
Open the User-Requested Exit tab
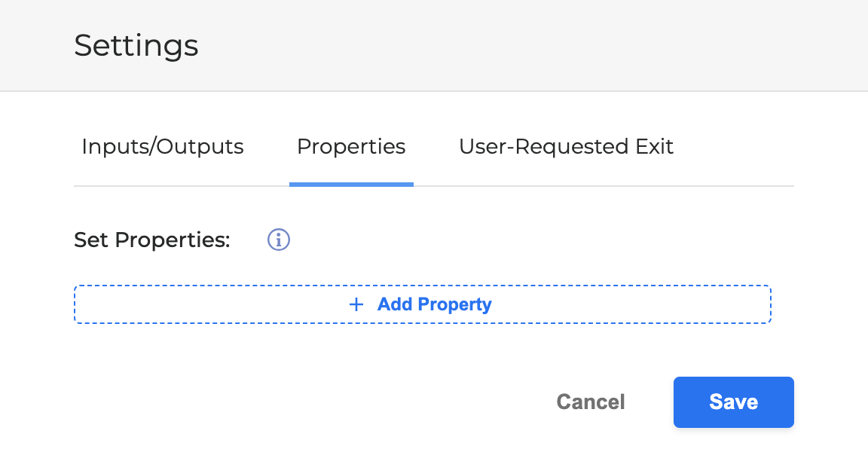[566, 146]
